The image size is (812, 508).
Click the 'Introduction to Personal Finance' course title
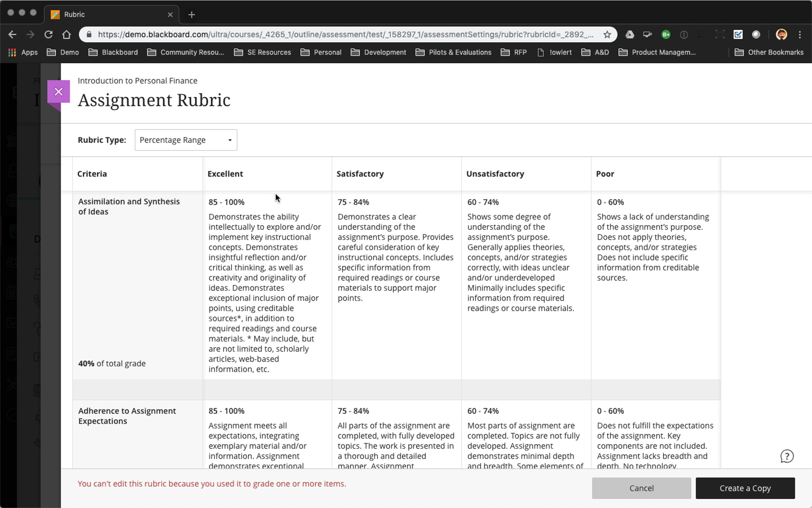[x=137, y=81]
